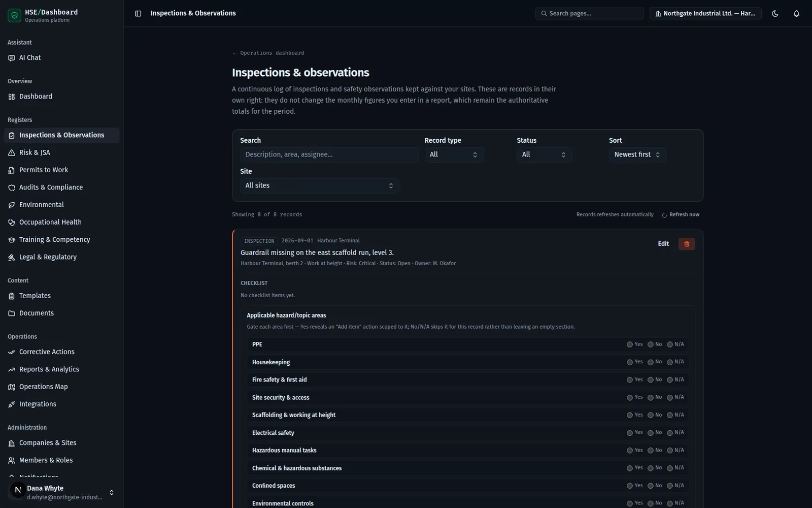The width and height of the screenshot is (812, 508).
Task: Select Yes for Scaffolding & working at height
Action: [x=630, y=415]
